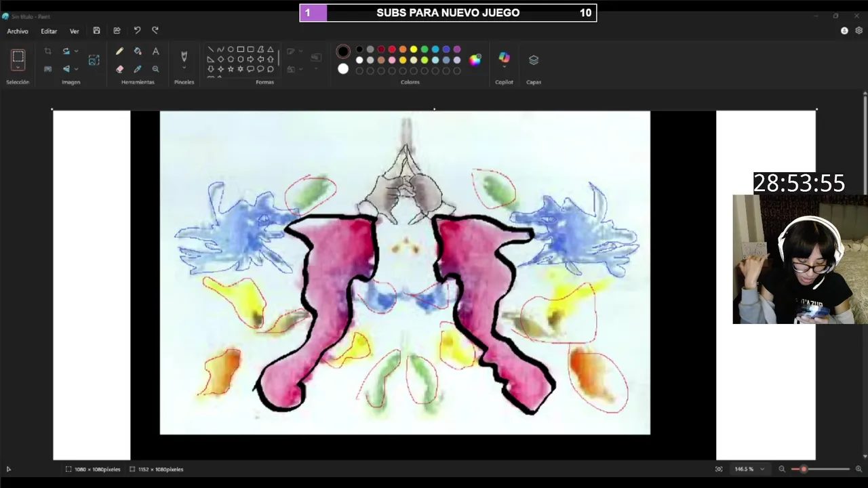Screen dimensions: 868x488
Task: Select the Rectangle shape
Action: tap(241, 49)
